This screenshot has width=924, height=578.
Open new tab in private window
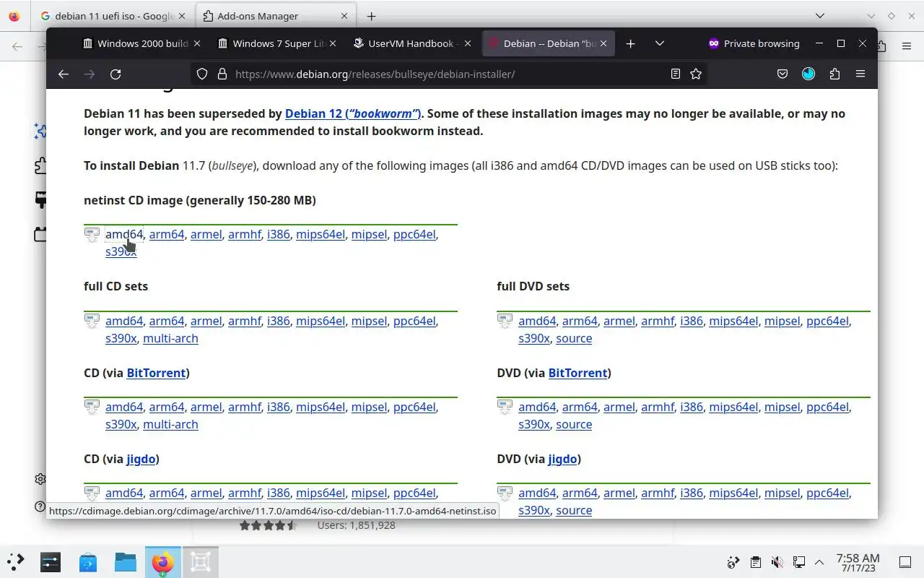tap(630, 43)
